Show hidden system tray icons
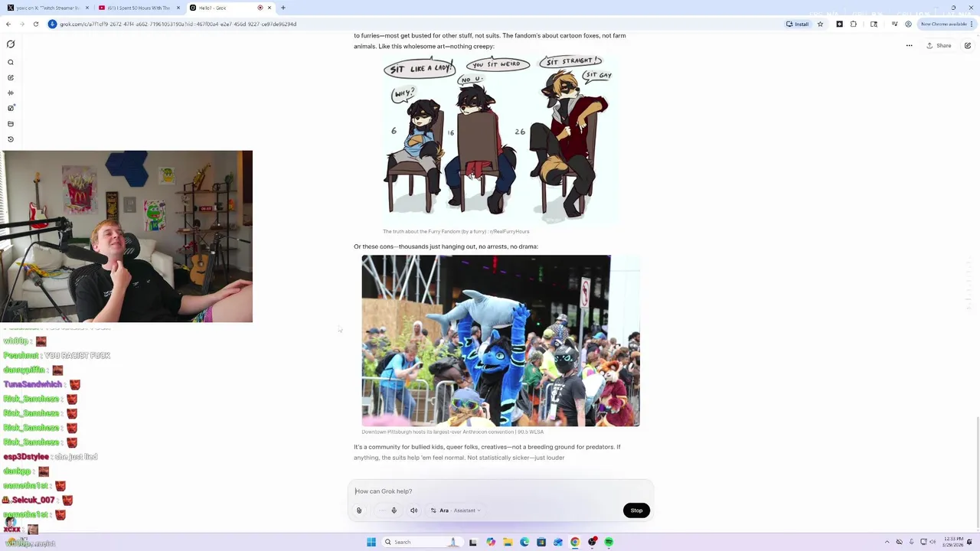The image size is (980, 551). (888, 542)
